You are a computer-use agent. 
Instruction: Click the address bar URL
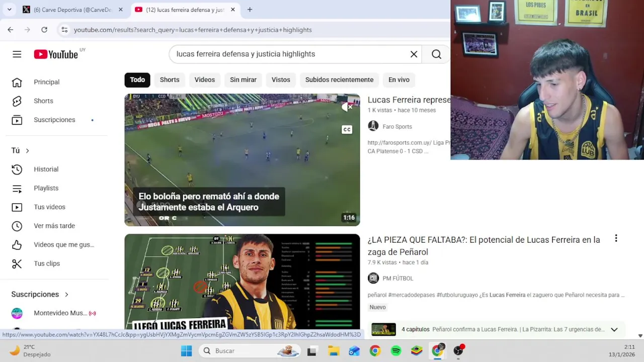point(193,30)
